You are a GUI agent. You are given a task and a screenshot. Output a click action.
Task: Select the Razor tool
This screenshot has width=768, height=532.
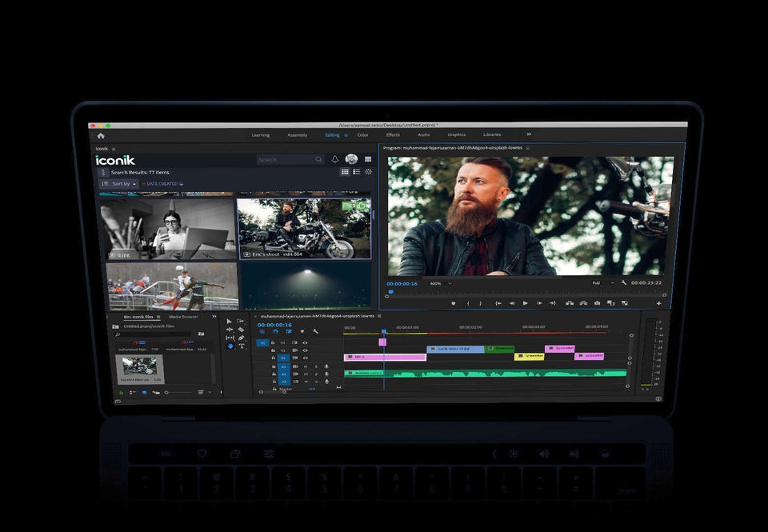242,330
